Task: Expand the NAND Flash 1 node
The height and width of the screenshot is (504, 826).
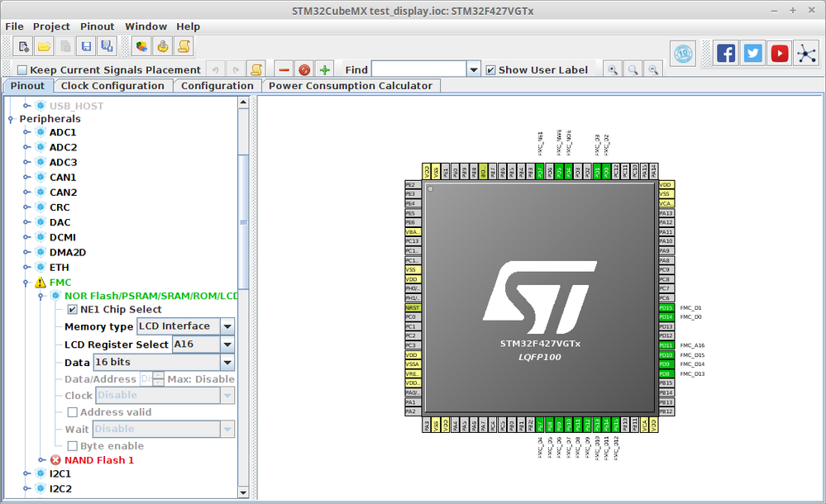Action: tap(41, 460)
